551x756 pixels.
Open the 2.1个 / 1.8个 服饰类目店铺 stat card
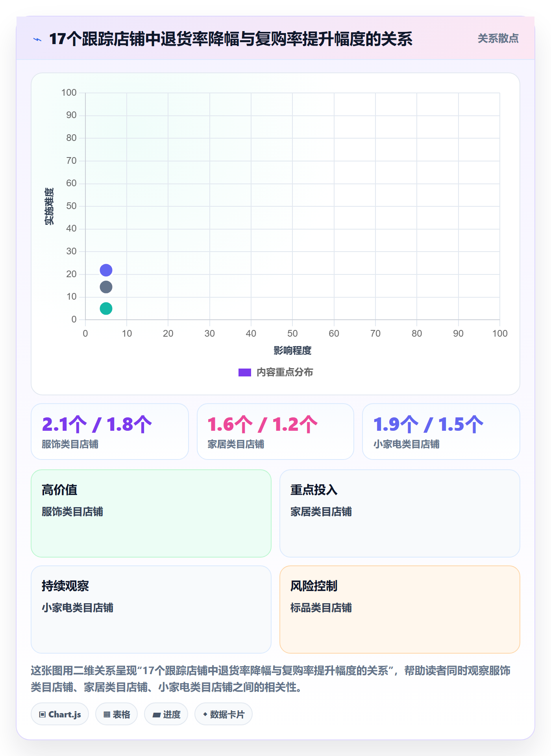pyautogui.click(x=110, y=432)
